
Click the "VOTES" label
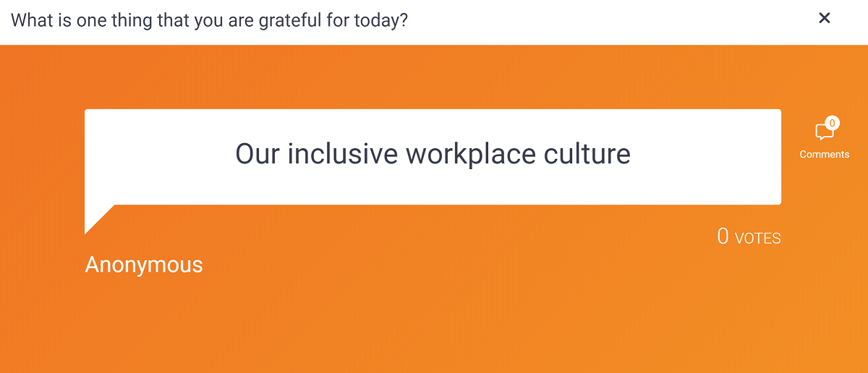click(x=757, y=238)
